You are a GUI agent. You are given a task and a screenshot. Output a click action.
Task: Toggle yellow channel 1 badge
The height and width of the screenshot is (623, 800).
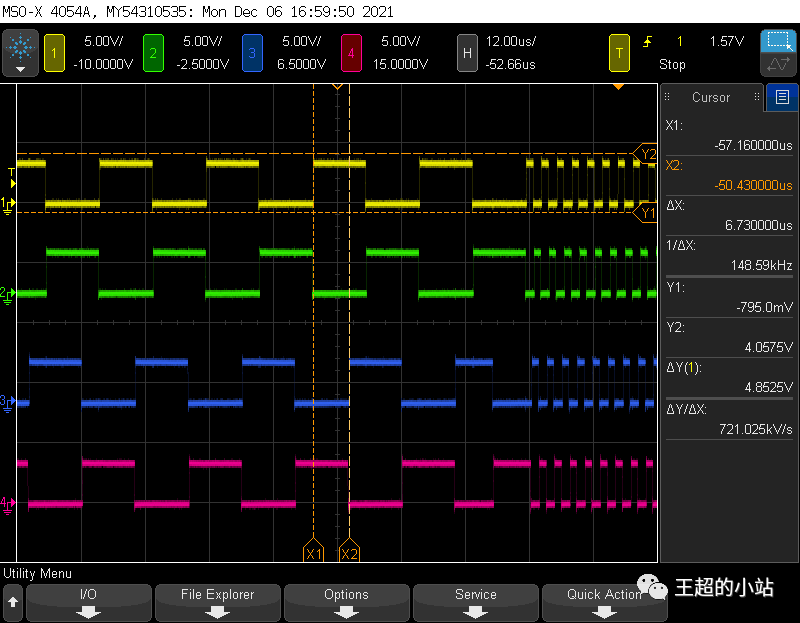pos(53,52)
